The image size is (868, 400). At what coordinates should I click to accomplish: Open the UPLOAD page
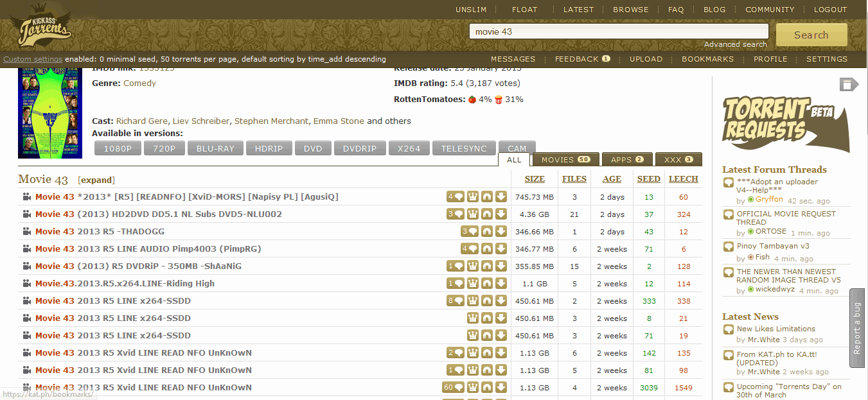pyautogui.click(x=646, y=59)
